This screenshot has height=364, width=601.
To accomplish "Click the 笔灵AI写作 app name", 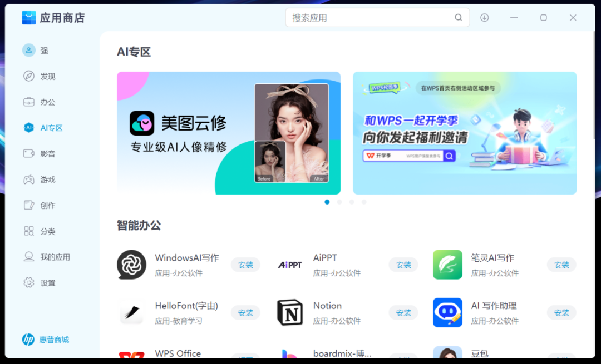I will (x=492, y=258).
